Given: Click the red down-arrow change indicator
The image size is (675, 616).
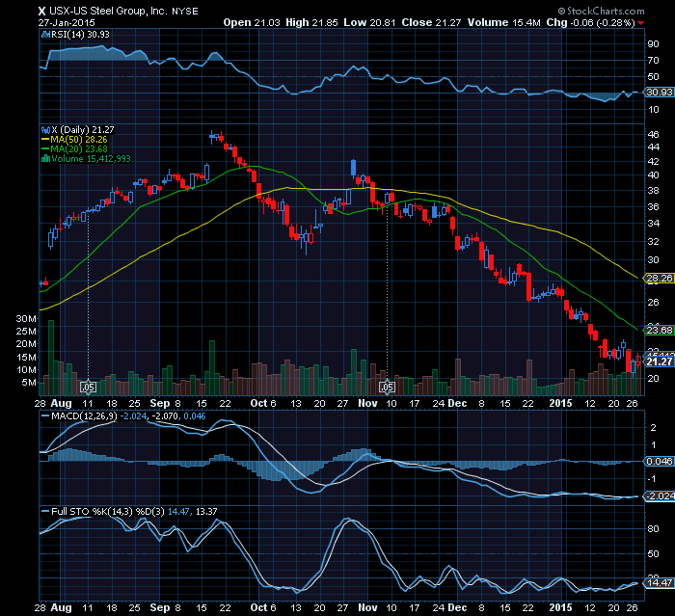Looking at the screenshot, I should [x=641, y=23].
